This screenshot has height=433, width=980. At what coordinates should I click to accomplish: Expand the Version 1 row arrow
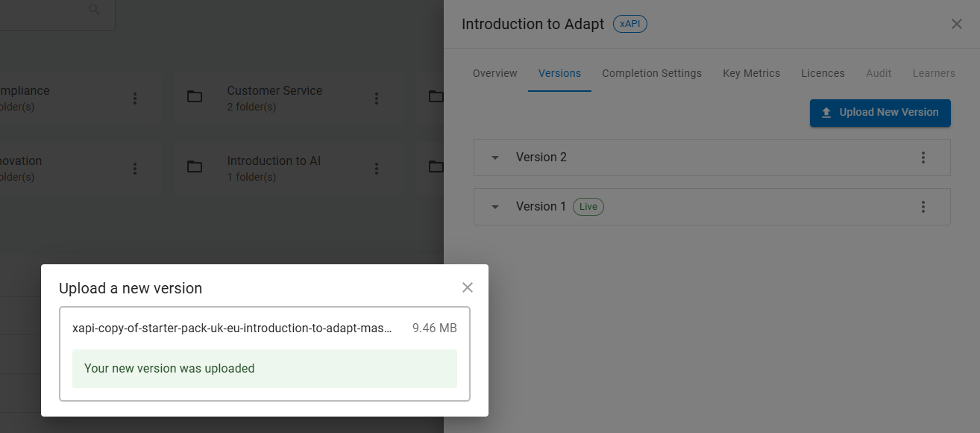pos(495,207)
